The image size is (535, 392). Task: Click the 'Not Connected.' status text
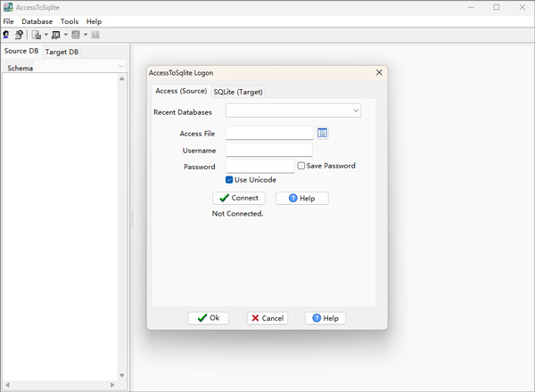tap(237, 214)
